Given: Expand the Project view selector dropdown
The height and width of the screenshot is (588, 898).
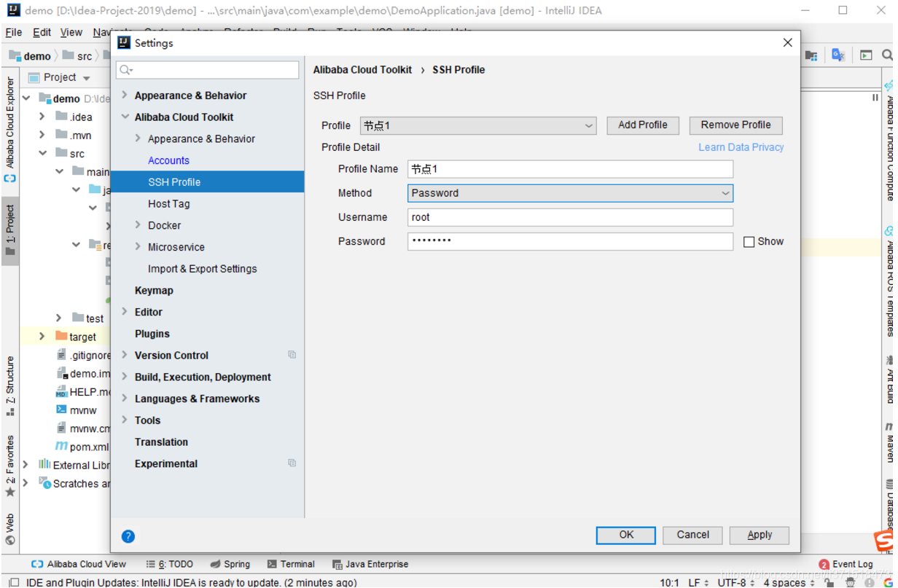Looking at the screenshot, I should pyautogui.click(x=86, y=78).
